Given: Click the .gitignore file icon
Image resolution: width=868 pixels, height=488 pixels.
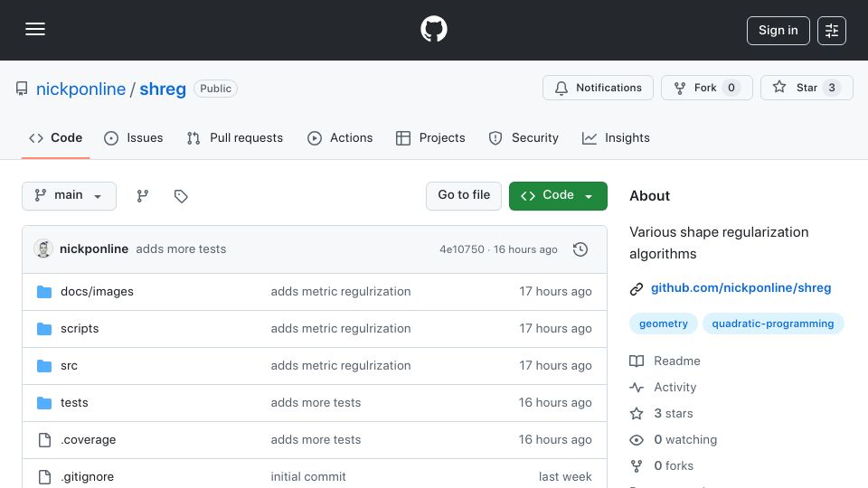Looking at the screenshot, I should tap(44, 477).
